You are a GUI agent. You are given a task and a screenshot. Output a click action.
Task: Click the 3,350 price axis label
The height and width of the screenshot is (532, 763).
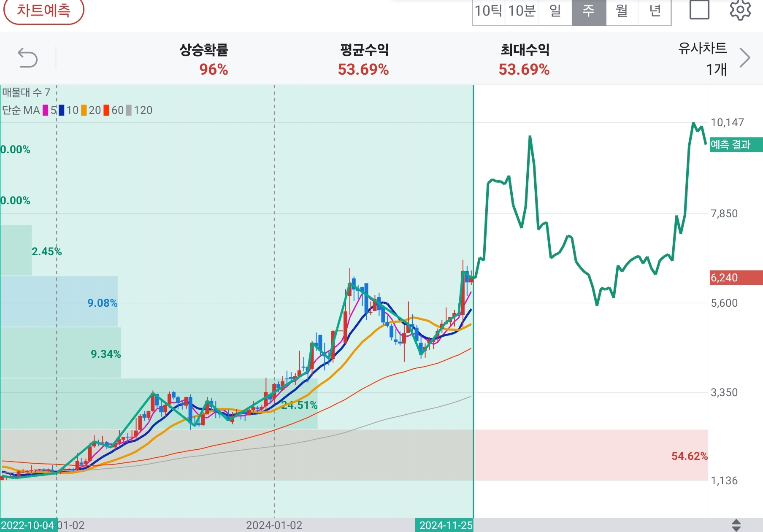[724, 392]
